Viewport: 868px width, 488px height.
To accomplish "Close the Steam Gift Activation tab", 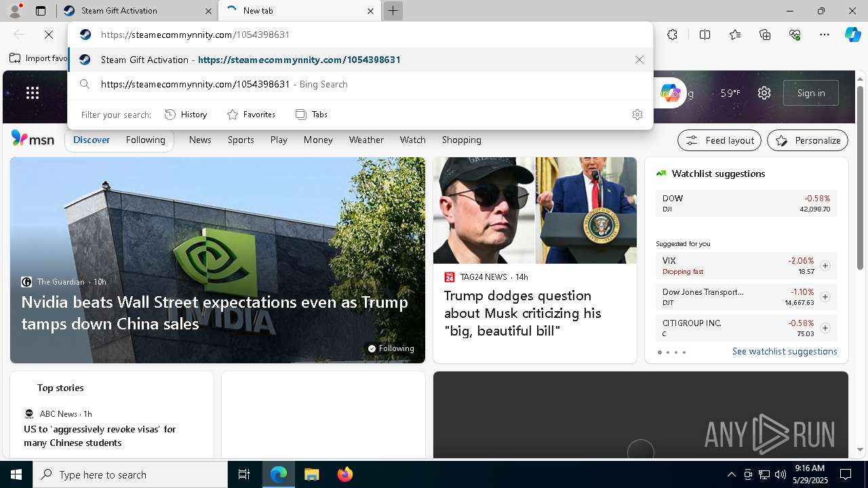I will pos(208,11).
